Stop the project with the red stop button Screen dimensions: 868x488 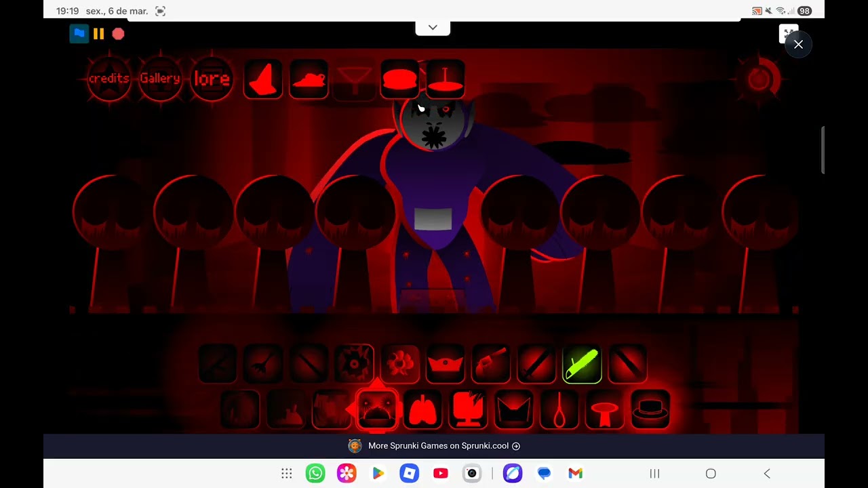tap(118, 33)
